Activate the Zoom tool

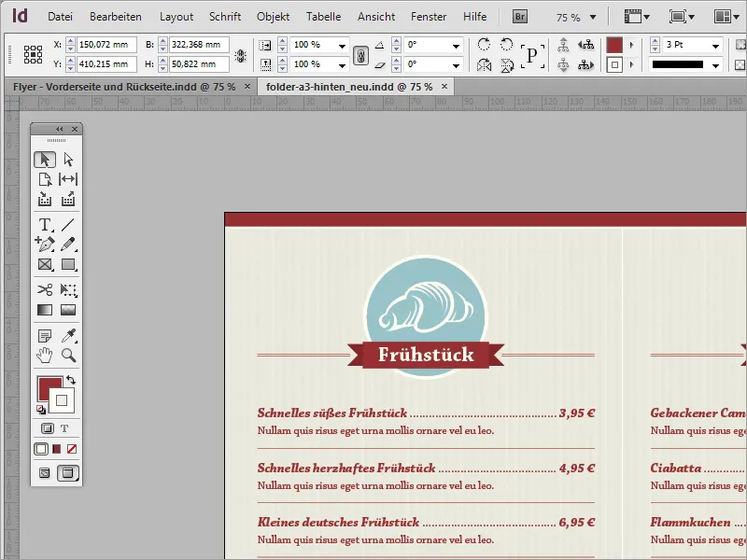click(67, 355)
